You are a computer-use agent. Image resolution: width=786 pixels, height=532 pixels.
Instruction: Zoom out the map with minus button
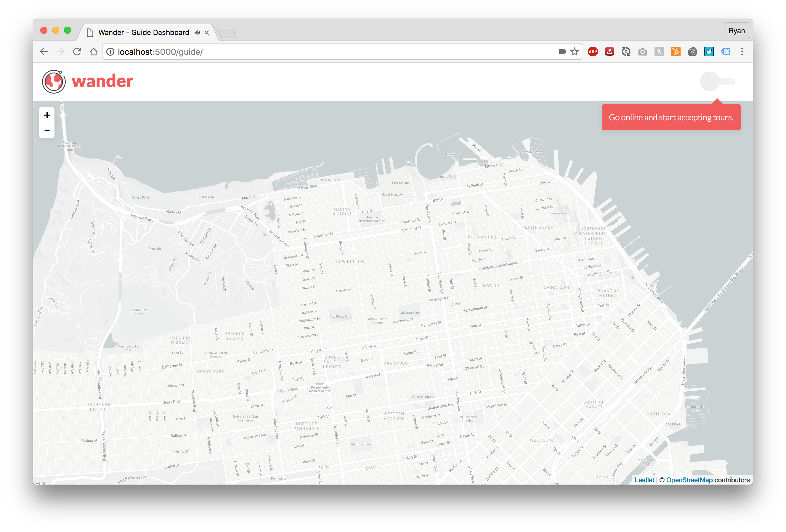[47, 130]
